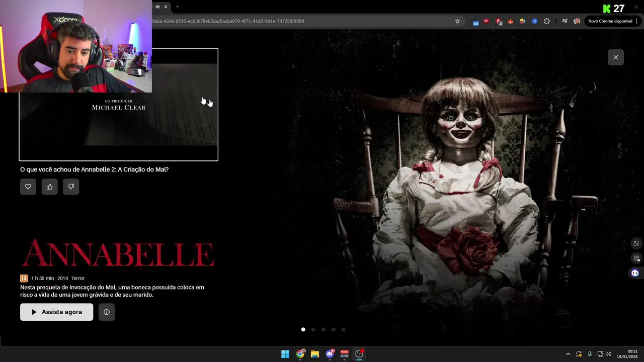This screenshot has height=362, width=644.
Task: Click the Novo Chrome disponível update button
Action: pos(610,21)
